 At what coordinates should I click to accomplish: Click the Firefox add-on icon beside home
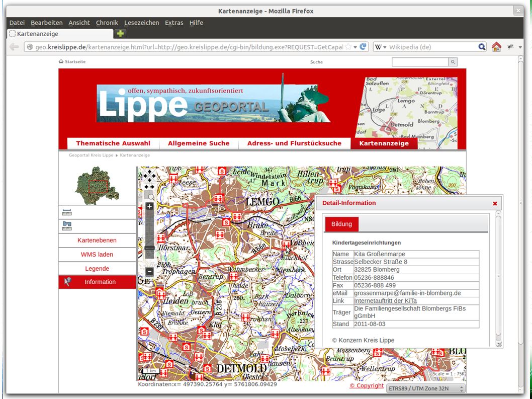tap(510, 47)
